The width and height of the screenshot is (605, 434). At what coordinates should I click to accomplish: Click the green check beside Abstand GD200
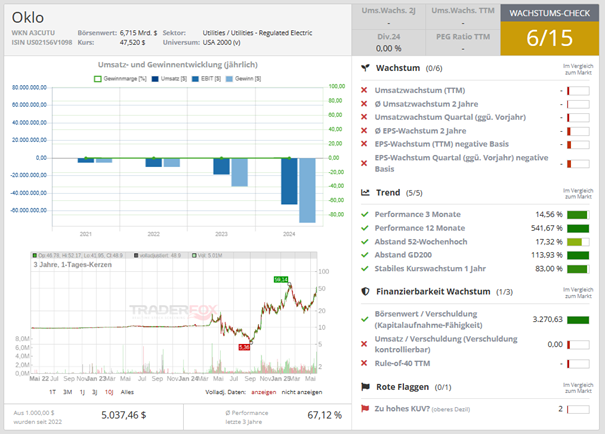[x=365, y=255]
